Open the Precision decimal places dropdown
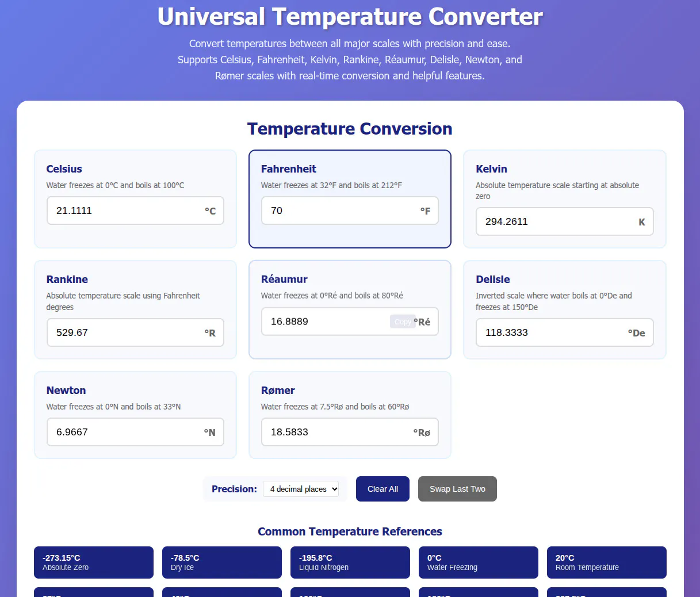700x597 pixels. 301,489
